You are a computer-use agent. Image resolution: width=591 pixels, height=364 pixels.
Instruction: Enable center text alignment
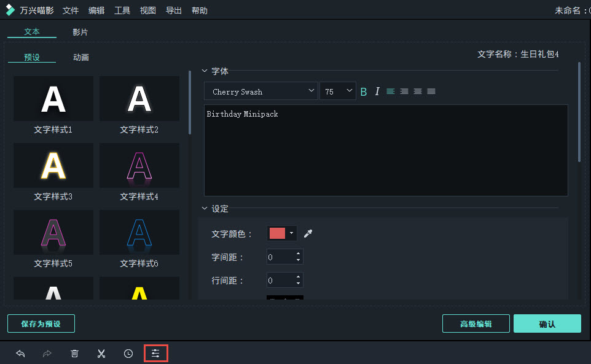[x=404, y=91]
